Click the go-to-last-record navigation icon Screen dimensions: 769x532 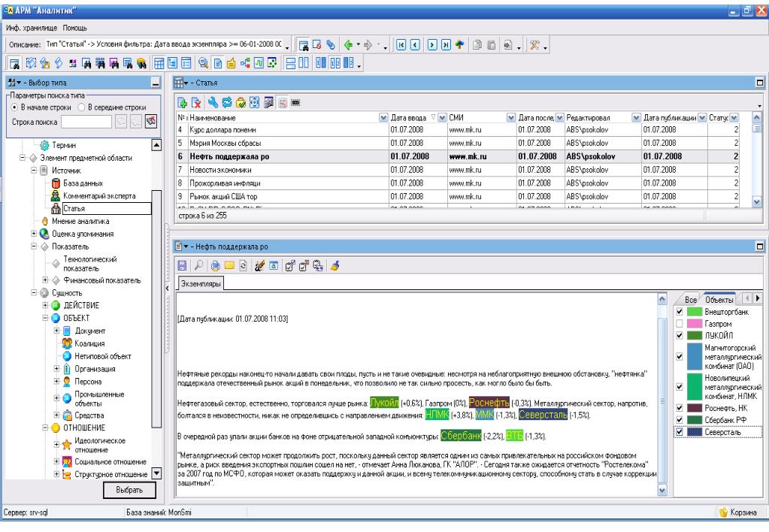coord(446,45)
